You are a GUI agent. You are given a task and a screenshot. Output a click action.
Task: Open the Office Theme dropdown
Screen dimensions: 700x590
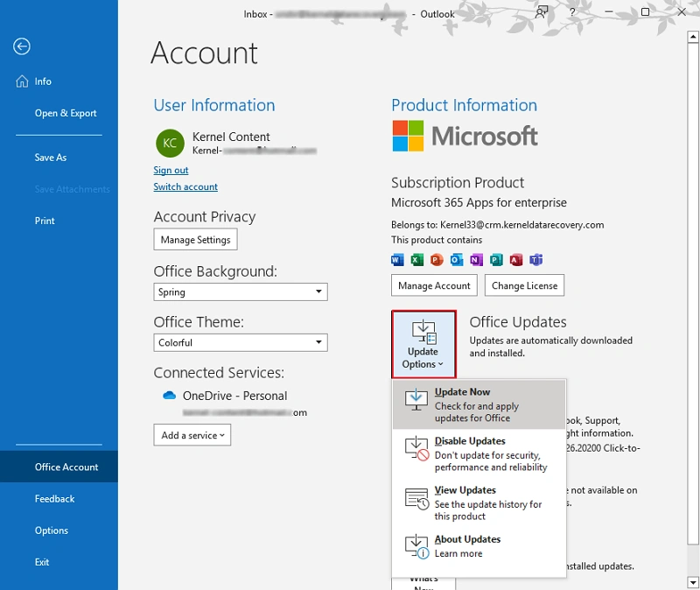coord(241,342)
